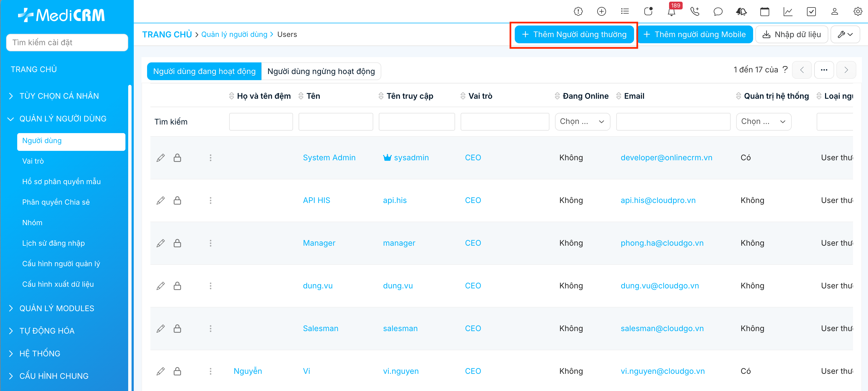Open Vai trò in the sidebar menu

(x=33, y=161)
